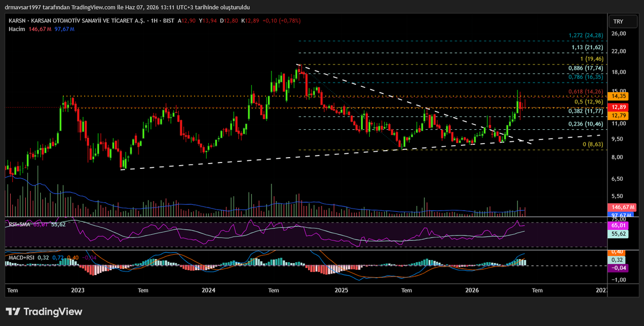Click the orange 12,79 price tag
This screenshot has height=326, width=644.
[x=619, y=115]
